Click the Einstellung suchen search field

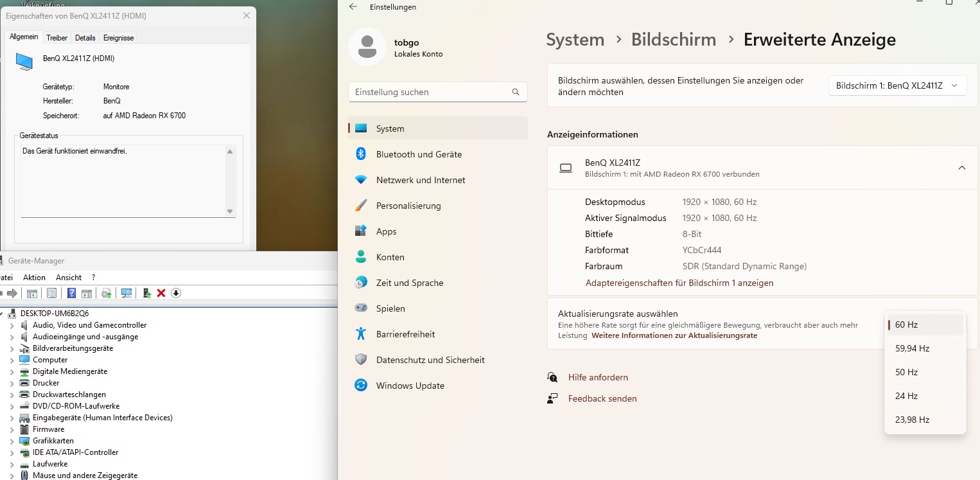[x=438, y=92]
